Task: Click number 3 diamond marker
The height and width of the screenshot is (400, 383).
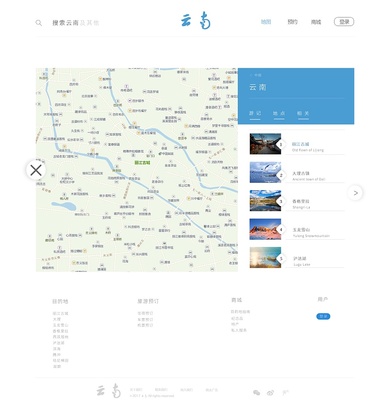Action: click(x=281, y=201)
